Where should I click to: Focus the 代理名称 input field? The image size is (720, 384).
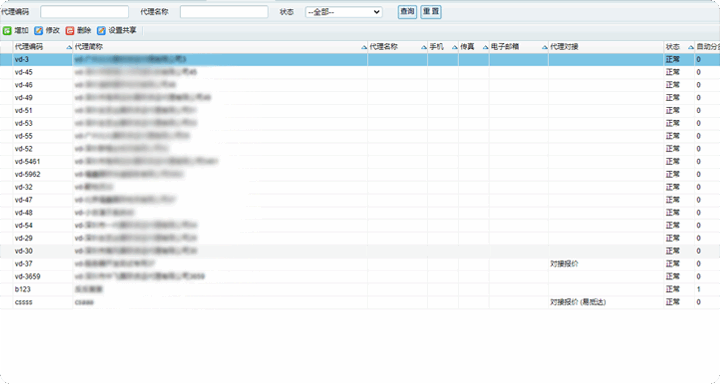224,12
